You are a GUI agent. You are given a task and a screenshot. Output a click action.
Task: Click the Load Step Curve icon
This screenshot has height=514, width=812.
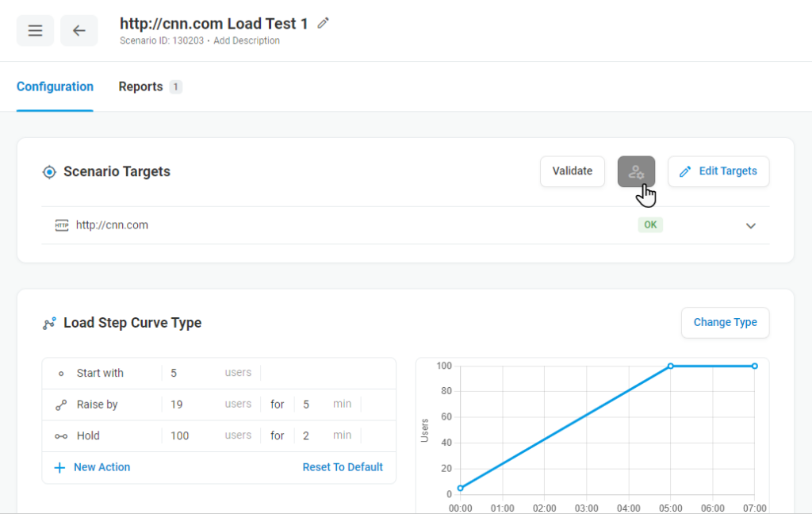click(49, 324)
